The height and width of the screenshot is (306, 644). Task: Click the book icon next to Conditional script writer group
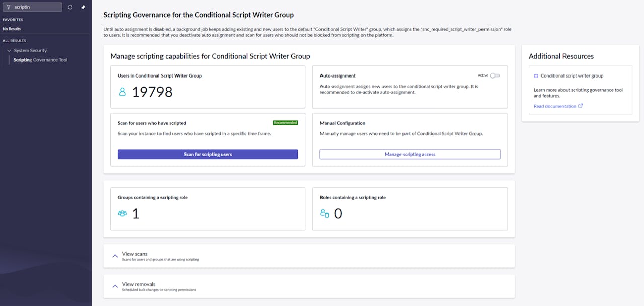click(535, 75)
